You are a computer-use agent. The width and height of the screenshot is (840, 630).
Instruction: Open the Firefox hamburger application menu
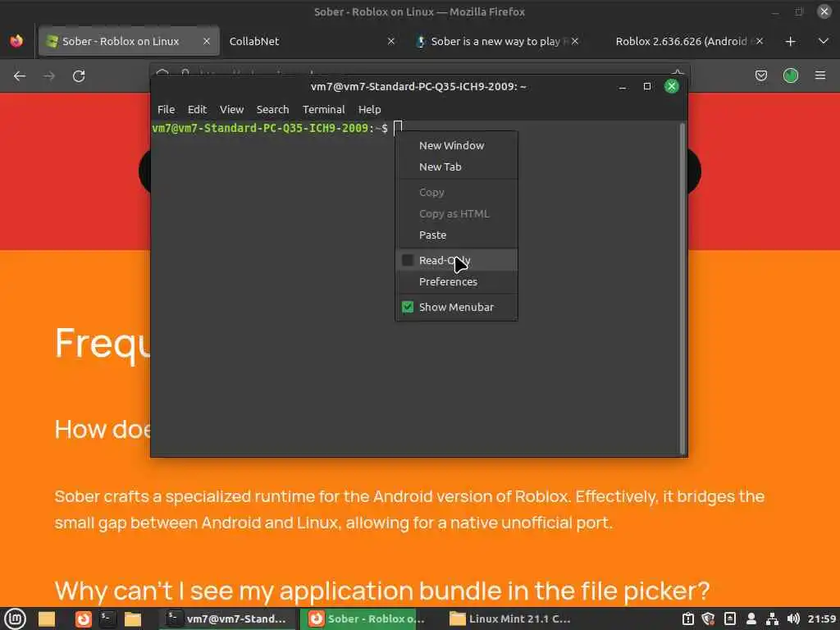coord(820,75)
